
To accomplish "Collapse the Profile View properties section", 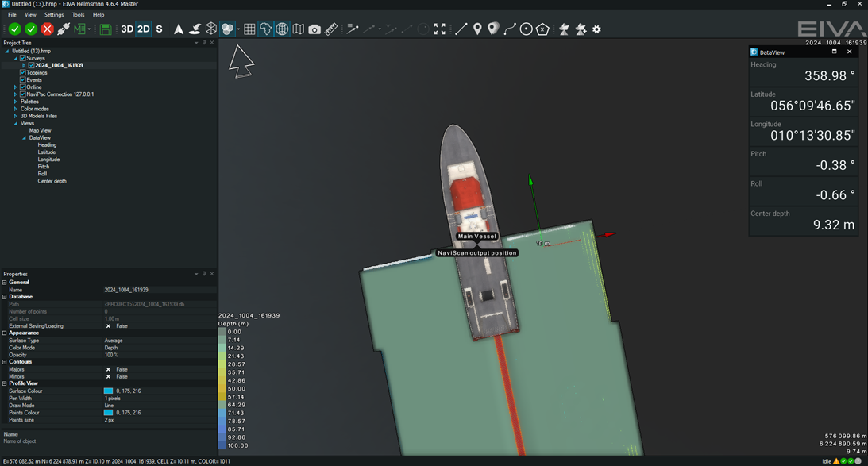I will click(x=5, y=383).
